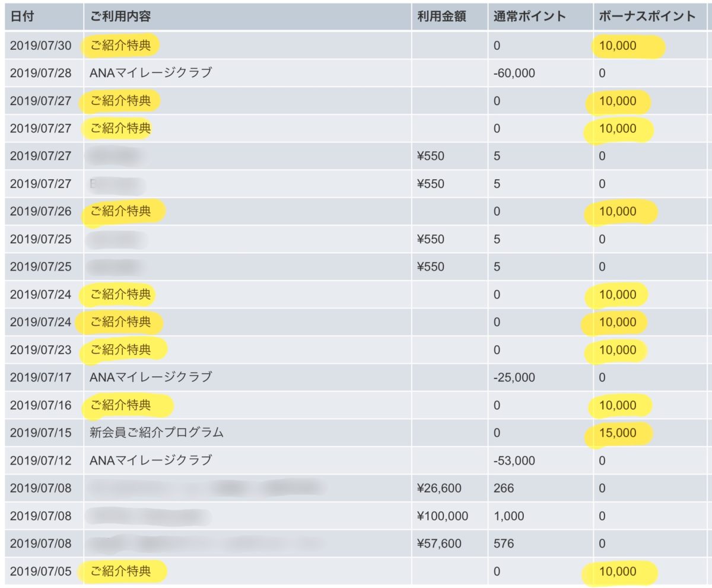The image size is (712, 588).
Task: Click ANAマイレージクラブ entry dated 2019/07/28
Action: (x=151, y=74)
